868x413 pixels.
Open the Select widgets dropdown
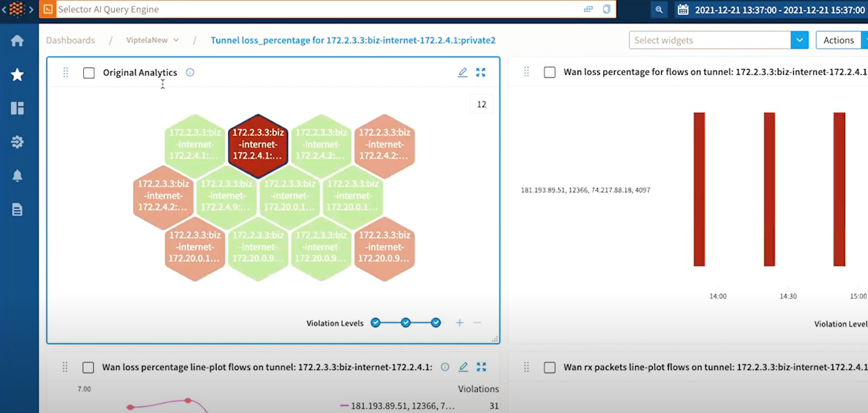point(800,40)
